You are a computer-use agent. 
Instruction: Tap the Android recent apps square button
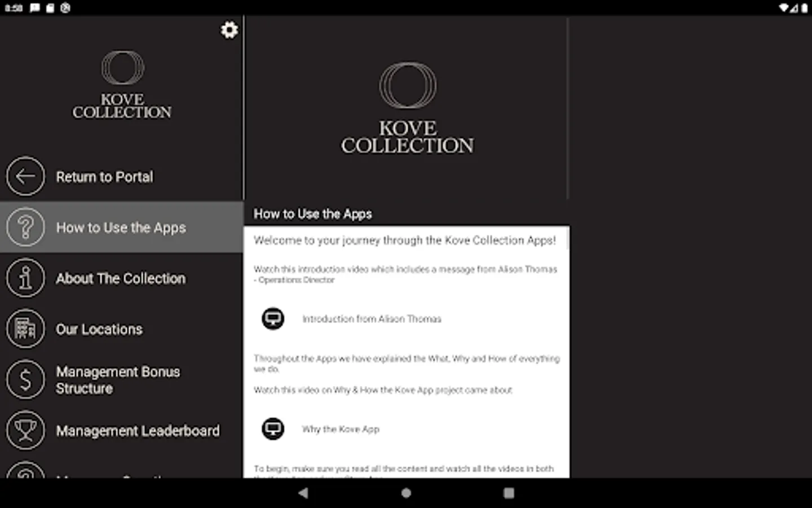click(x=509, y=493)
